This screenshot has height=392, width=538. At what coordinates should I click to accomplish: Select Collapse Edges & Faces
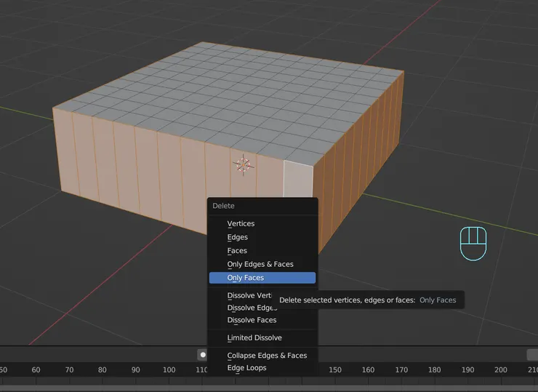(x=267, y=356)
